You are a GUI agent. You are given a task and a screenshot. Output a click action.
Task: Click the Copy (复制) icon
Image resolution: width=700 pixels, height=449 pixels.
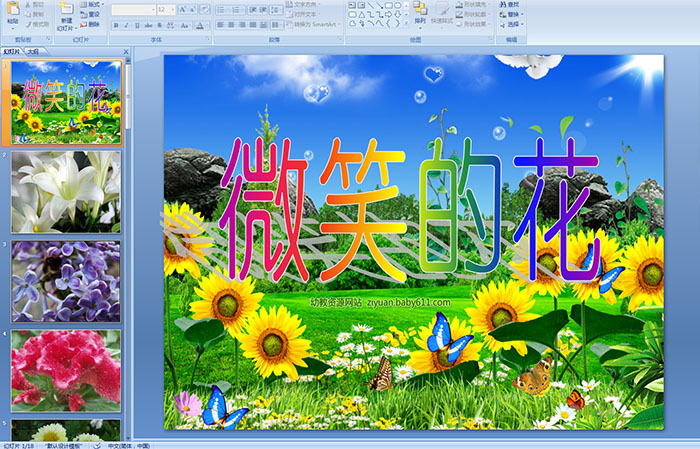coord(28,14)
